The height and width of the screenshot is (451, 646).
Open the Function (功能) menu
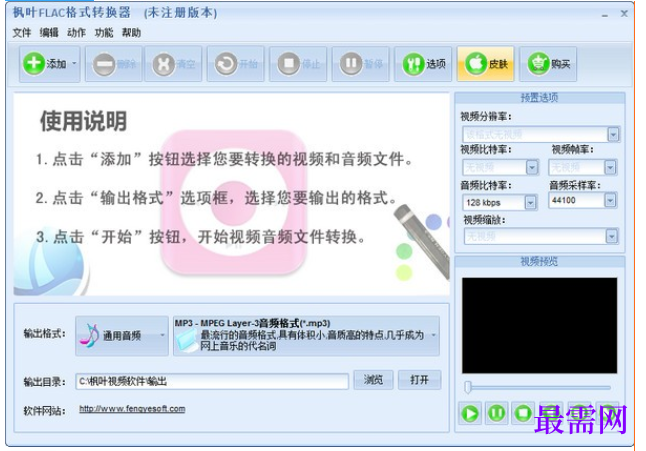pos(103,33)
